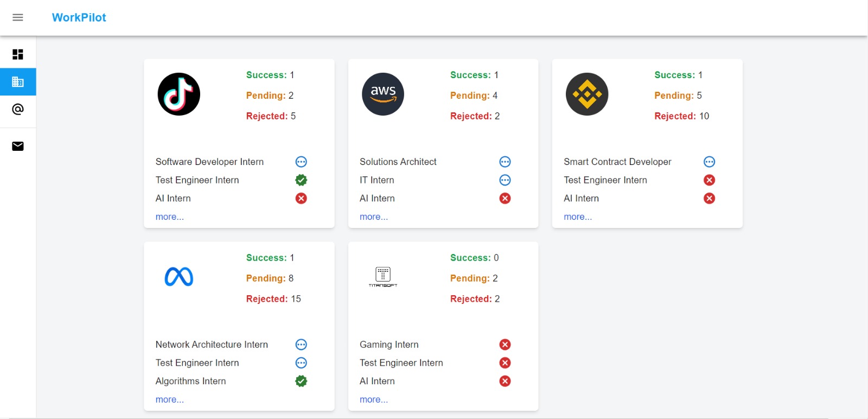Open the dashboard sidebar icon
The width and height of the screenshot is (868, 419).
pyautogui.click(x=18, y=54)
